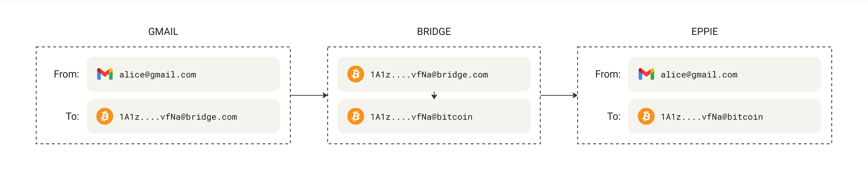
Task: Click the small down arrow inside the BRIDGE box
Action: (434, 95)
